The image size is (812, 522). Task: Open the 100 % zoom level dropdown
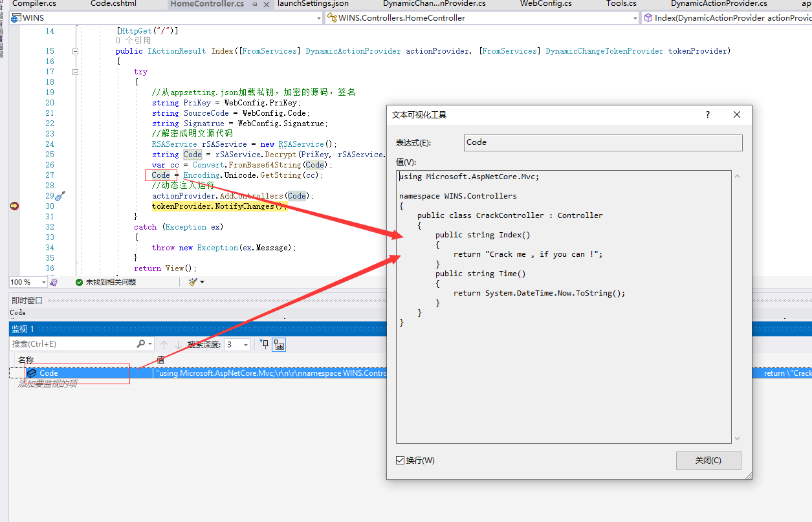pos(44,282)
